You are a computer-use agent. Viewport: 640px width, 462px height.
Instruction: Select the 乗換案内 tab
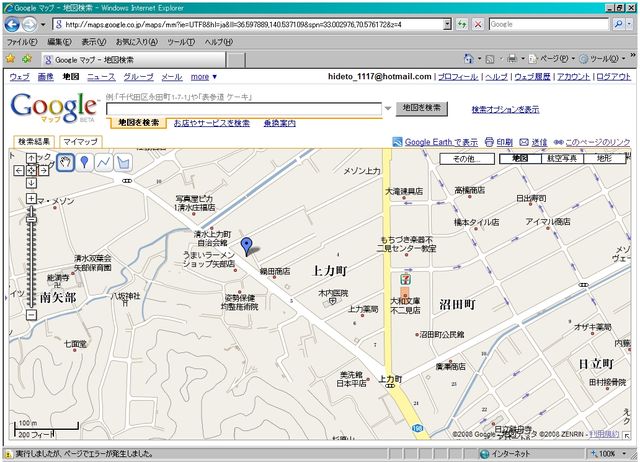coord(280,123)
